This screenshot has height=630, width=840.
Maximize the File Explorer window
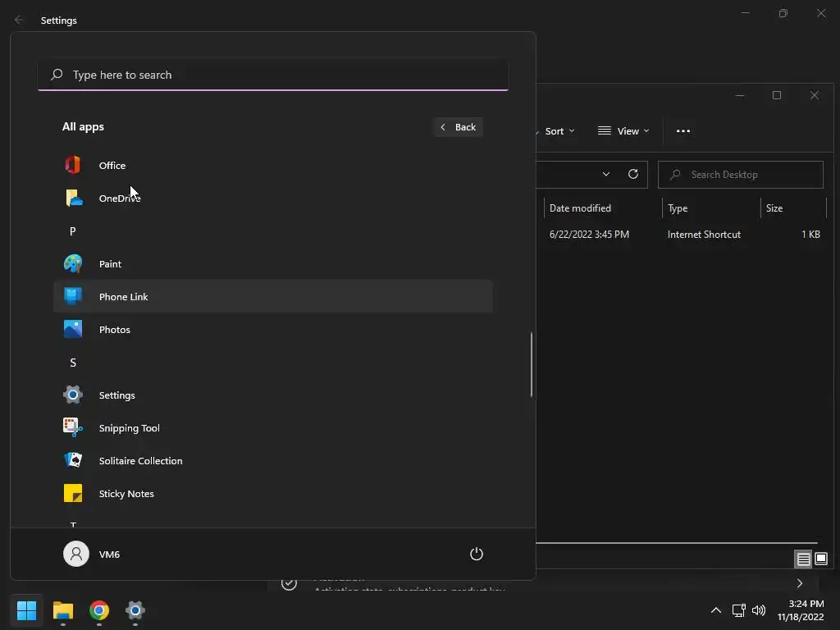pos(777,95)
